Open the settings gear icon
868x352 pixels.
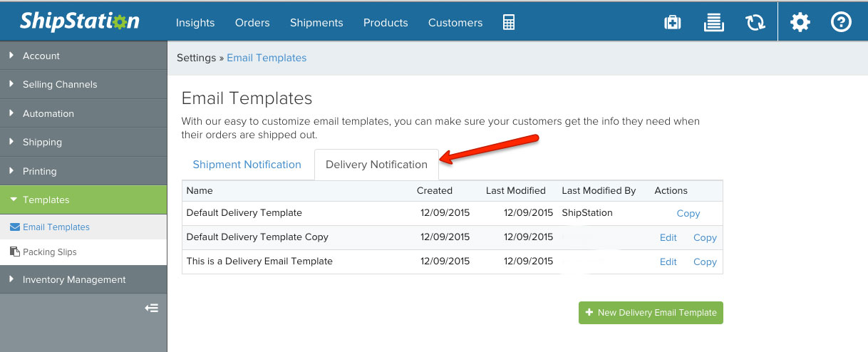click(x=800, y=23)
